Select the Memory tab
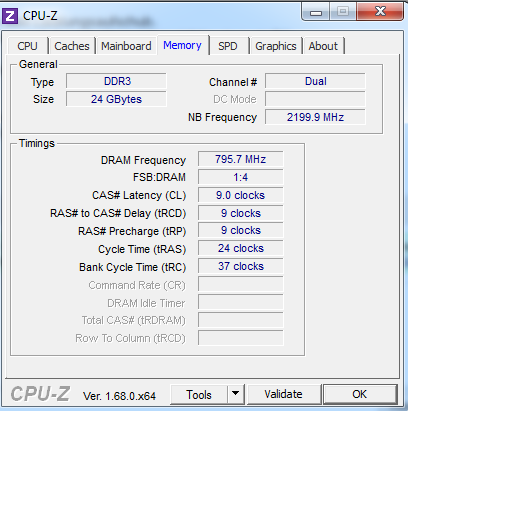Image resolution: width=510 pixels, height=514 pixels. coord(182,45)
